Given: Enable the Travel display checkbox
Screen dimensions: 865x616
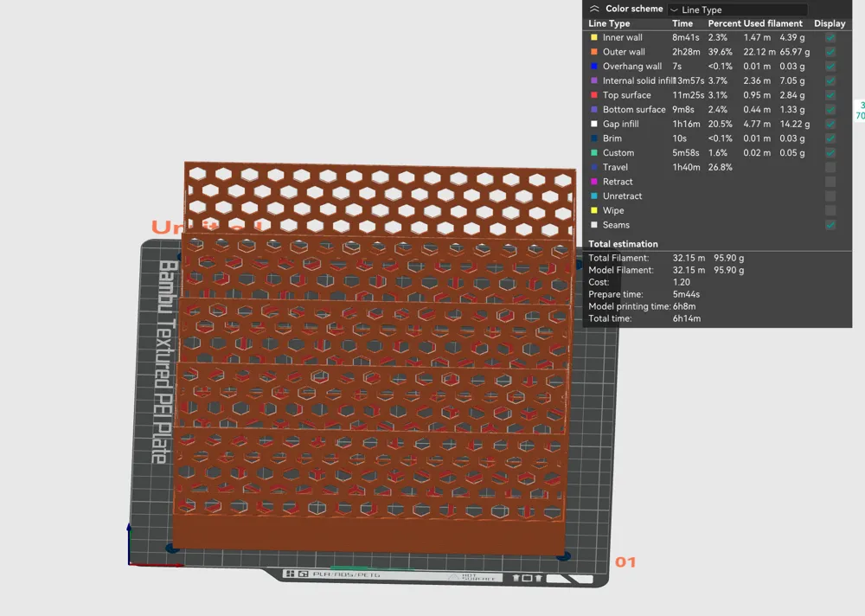Looking at the screenshot, I should pos(830,167).
